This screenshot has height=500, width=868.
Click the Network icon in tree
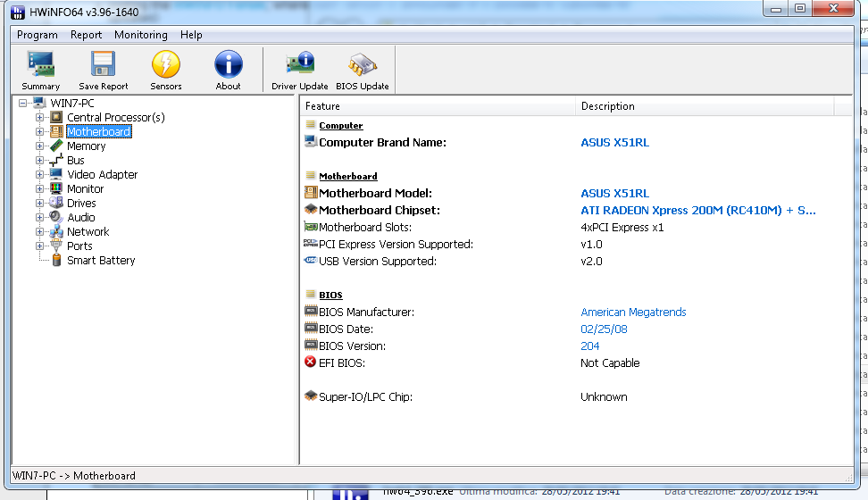coord(56,231)
